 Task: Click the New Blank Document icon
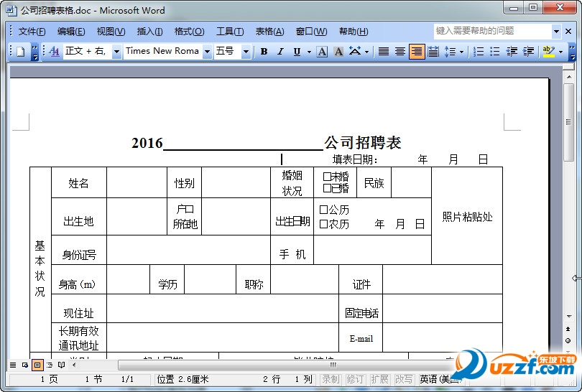pos(21,51)
